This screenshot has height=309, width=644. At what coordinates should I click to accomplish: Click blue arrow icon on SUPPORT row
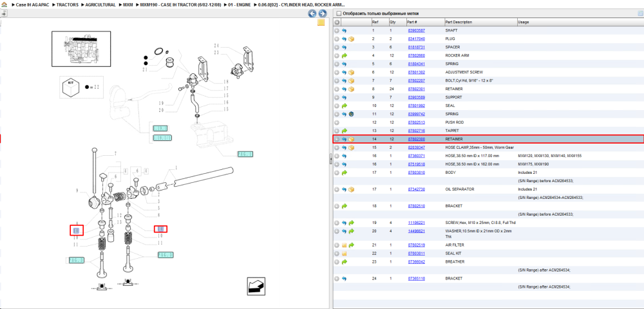(x=344, y=97)
